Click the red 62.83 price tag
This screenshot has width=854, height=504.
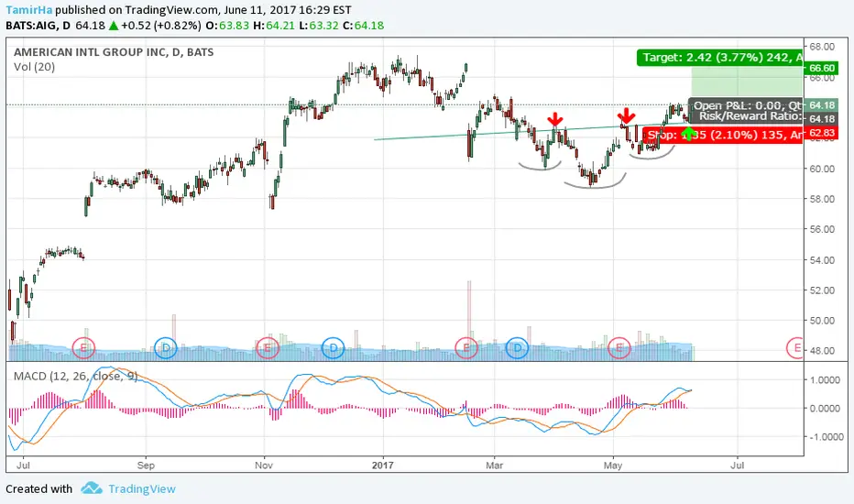821,133
